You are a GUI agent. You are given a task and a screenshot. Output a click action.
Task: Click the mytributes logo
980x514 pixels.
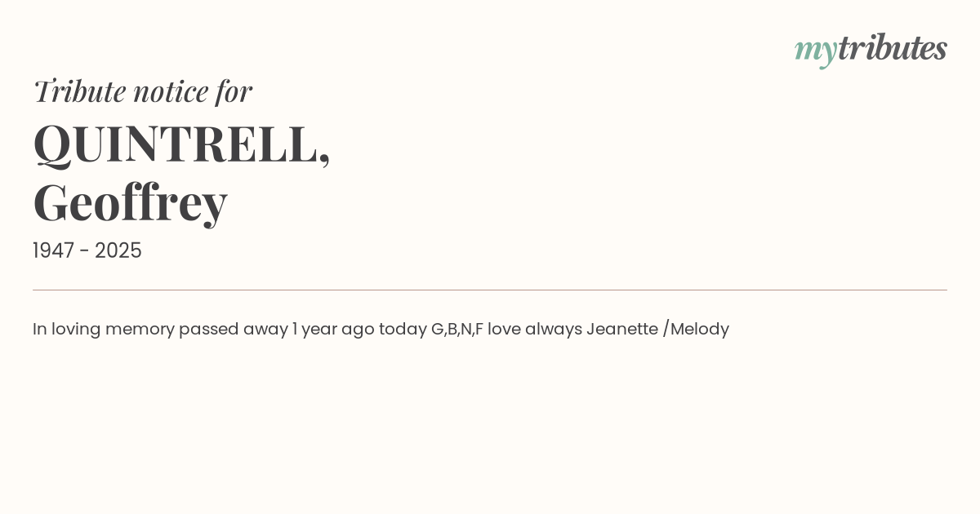[x=871, y=49]
